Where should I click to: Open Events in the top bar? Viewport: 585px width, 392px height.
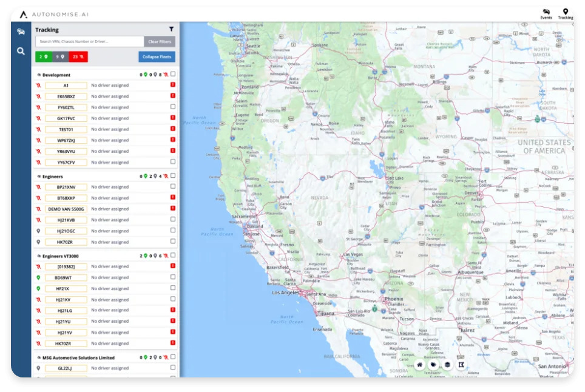pos(546,14)
